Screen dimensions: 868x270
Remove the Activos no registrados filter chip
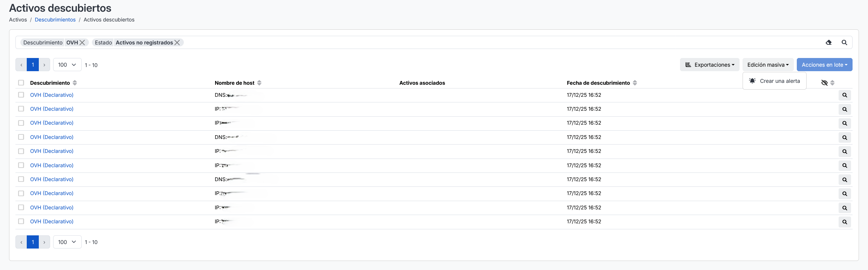tap(177, 43)
